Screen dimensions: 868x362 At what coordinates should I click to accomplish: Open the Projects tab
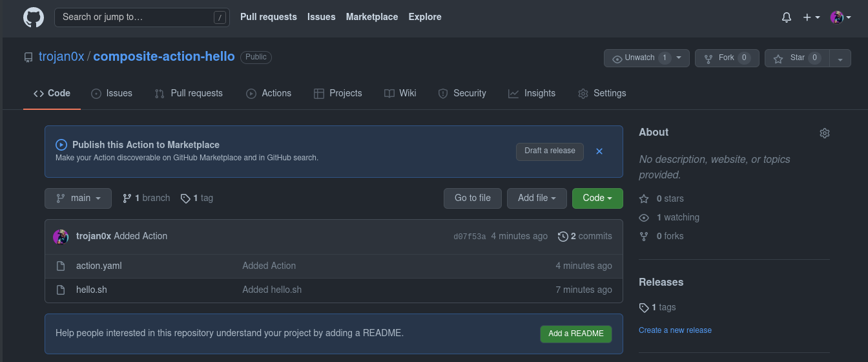pyautogui.click(x=338, y=93)
